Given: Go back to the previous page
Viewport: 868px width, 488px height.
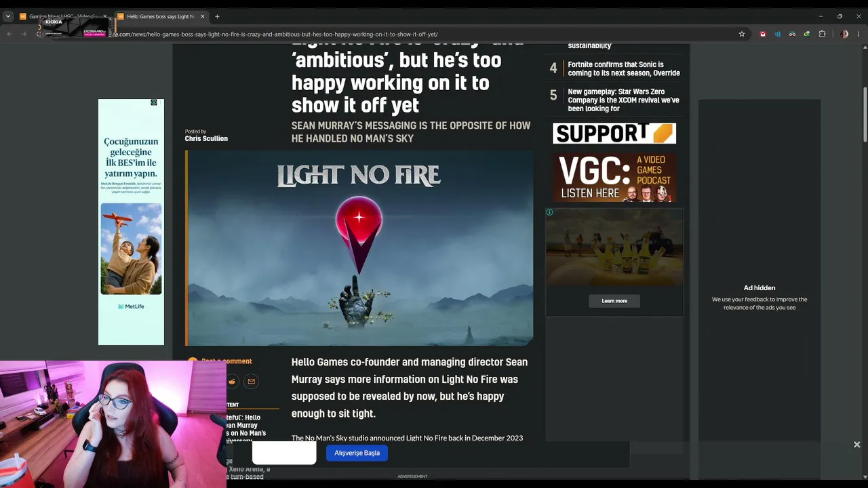Looking at the screenshot, I should click(x=9, y=34).
